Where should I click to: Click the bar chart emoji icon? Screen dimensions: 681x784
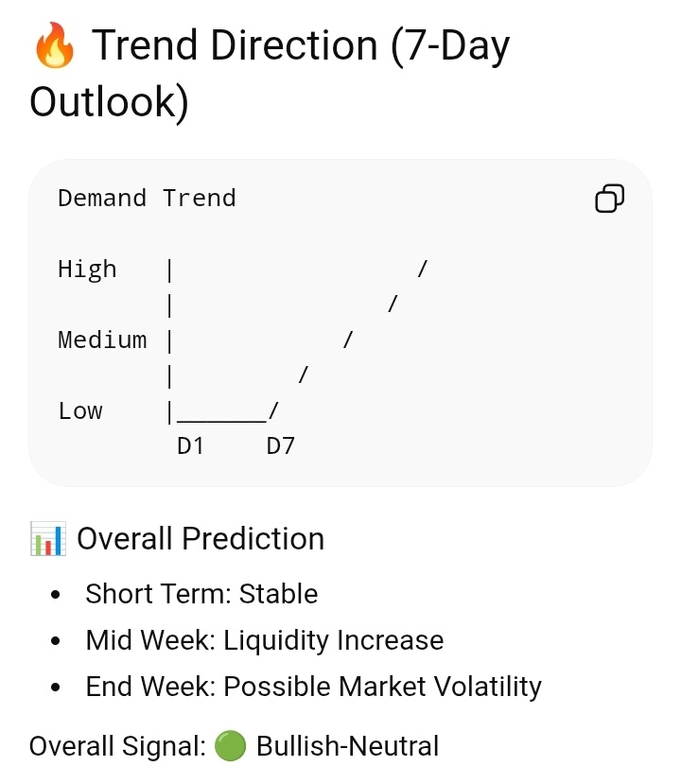(x=48, y=538)
